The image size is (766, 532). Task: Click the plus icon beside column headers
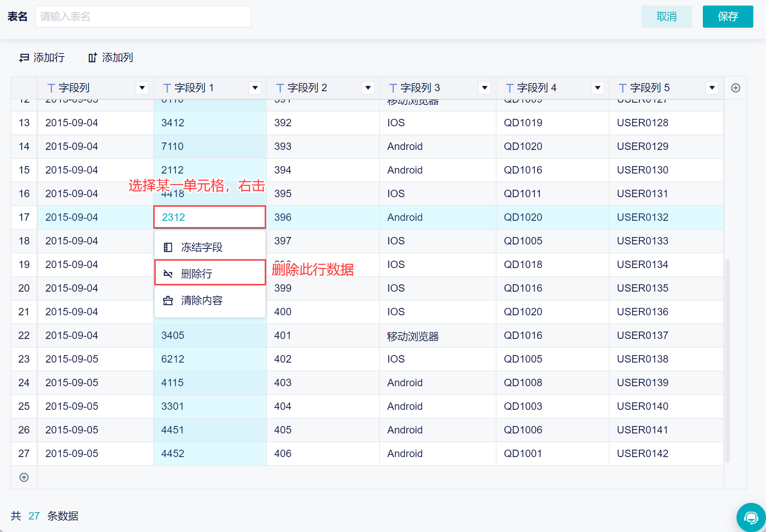click(x=735, y=88)
